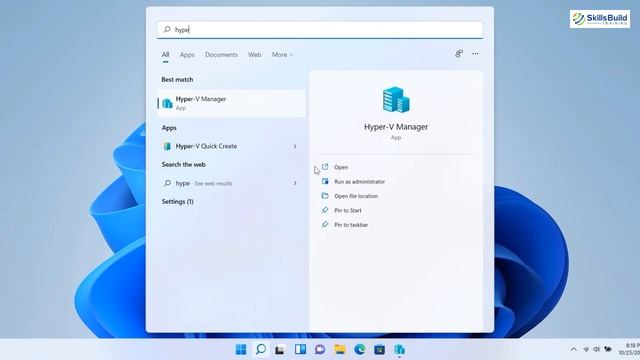640x360 pixels.
Task: Select the Hyper-V Quick Create app result
Action: (231, 146)
